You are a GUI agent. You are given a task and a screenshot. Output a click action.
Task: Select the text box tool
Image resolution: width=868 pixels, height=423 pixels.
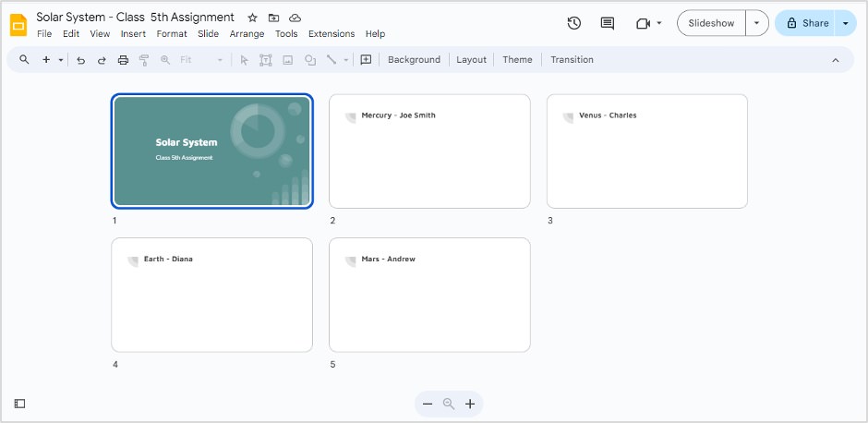pyautogui.click(x=266, y=60)
